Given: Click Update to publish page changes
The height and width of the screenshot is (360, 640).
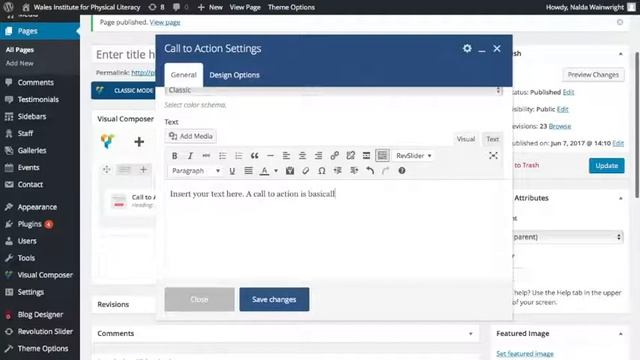Looking at the screenshot, I should click(606, 166).
